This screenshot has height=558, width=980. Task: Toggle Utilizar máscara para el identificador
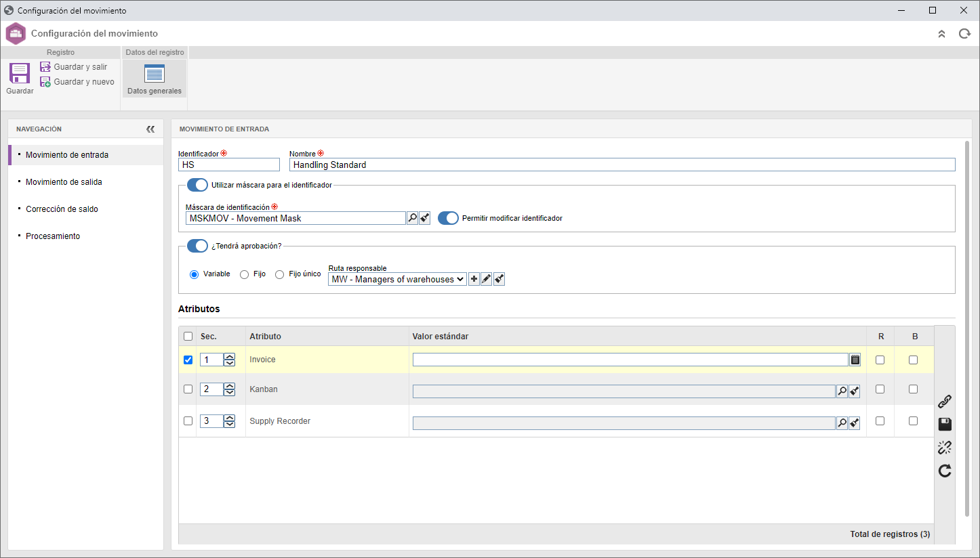(197, 185)
